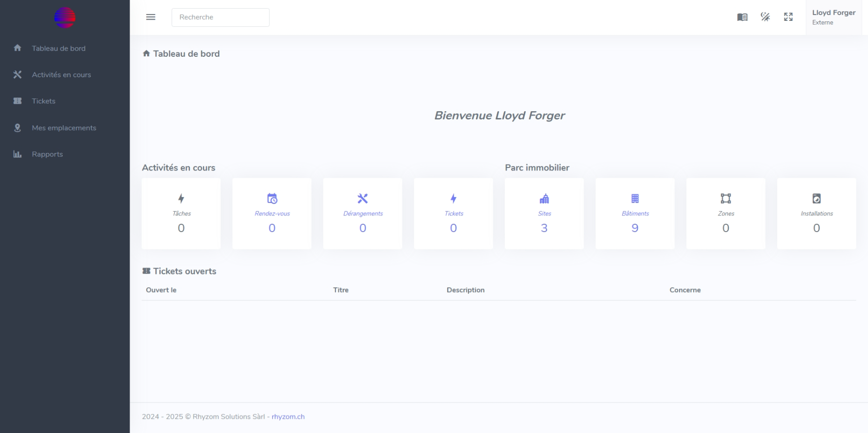
Task: Open the Lloyd Forger user menu
Action: [x=833, y=17]
